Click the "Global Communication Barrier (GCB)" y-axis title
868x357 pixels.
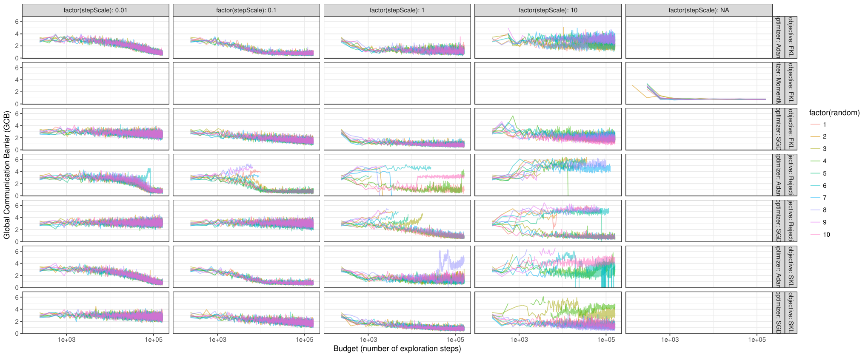[x=7, y=175]
